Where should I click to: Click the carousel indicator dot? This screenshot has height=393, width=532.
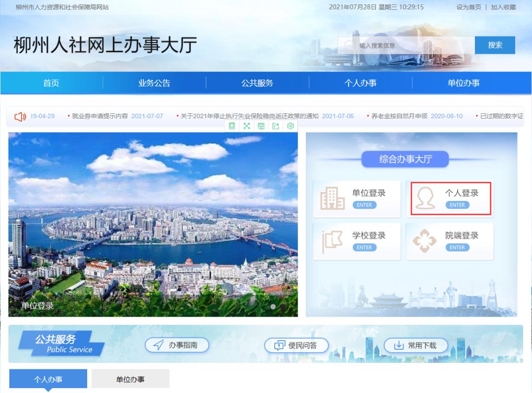273,306
